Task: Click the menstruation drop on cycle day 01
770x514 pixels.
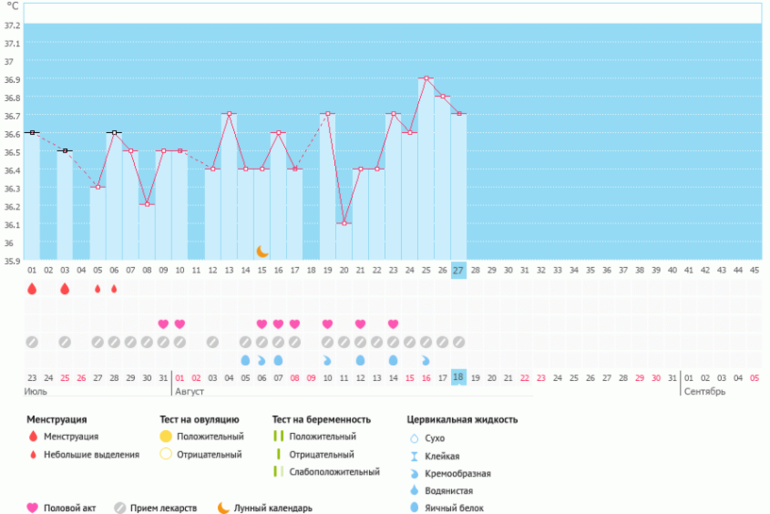Action: click(x=32, y=289)
